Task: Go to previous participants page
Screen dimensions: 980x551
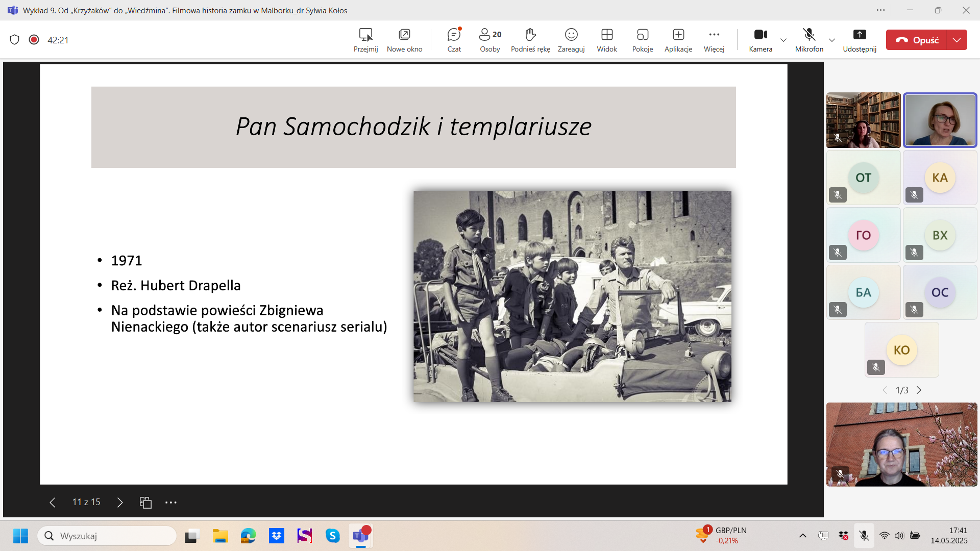Action: tap(885, 390)
